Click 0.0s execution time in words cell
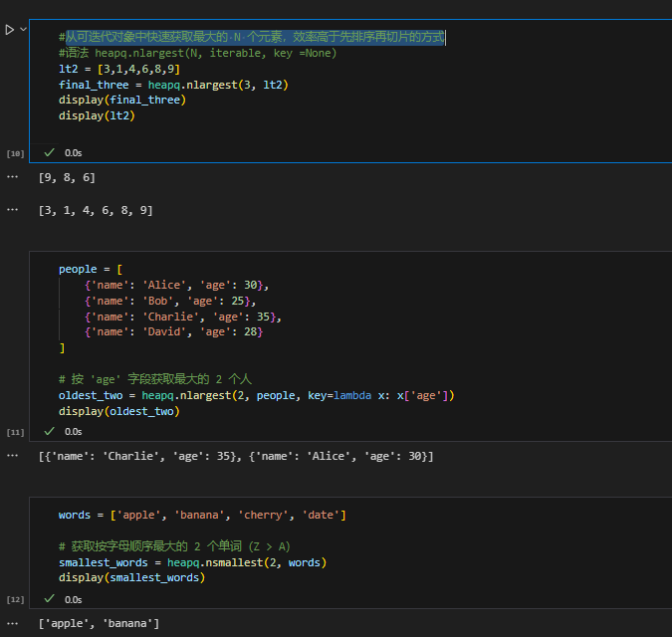Image resolution: width=672 pixels, height=637 pixels. (74, 599)
